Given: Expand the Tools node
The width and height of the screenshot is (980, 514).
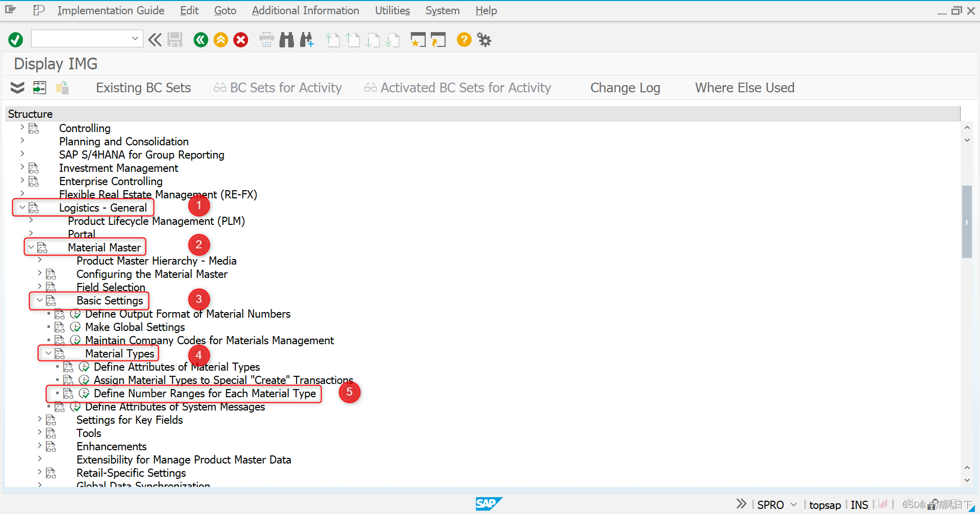Looking at the screenshot, I should point(40,432).
